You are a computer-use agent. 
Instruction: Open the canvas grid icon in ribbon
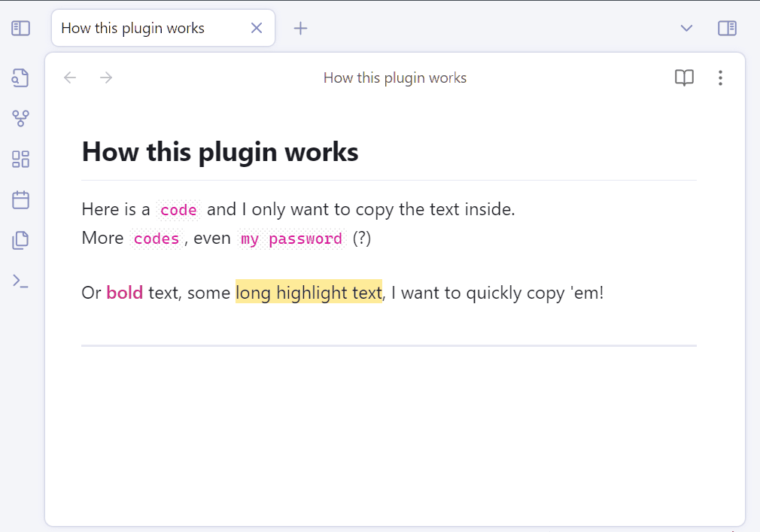click(x=20, y=159)
